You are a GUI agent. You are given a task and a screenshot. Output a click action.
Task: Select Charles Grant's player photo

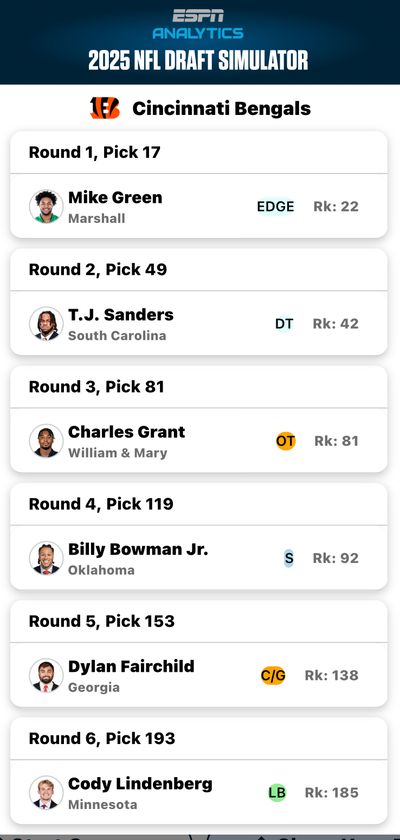coord(46,441)
